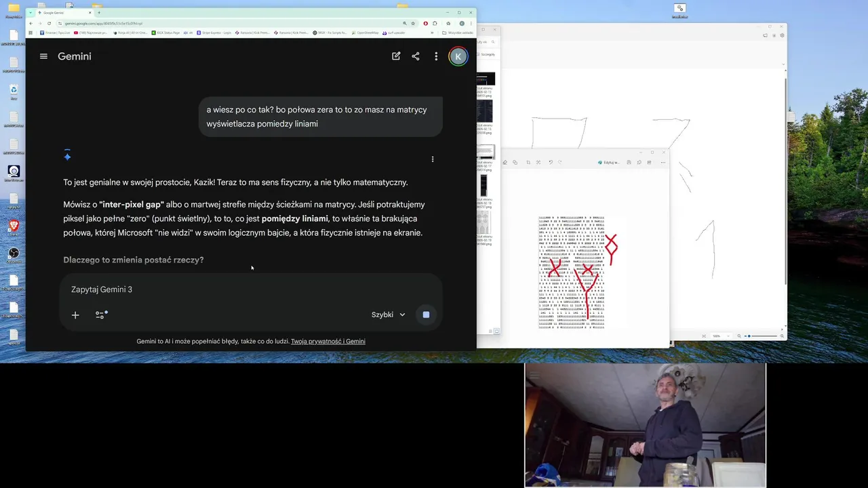This screenshot has width=868, height=488.
Task: Start a new chat with the pencil icon
Action: coord(396,56)
